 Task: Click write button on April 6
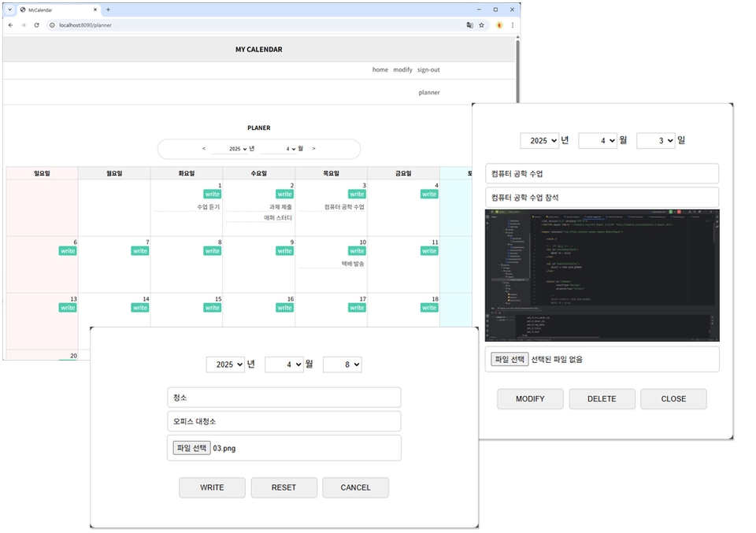pos(68,251)
